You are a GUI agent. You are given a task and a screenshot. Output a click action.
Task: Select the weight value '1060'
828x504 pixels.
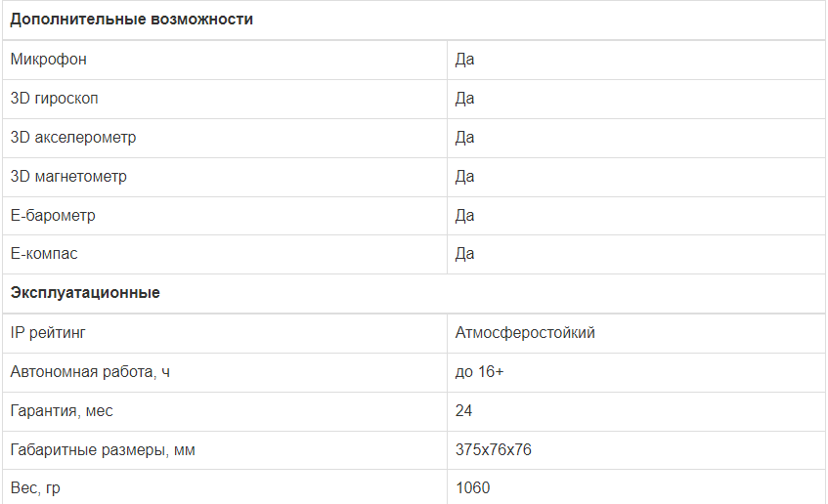473,487
